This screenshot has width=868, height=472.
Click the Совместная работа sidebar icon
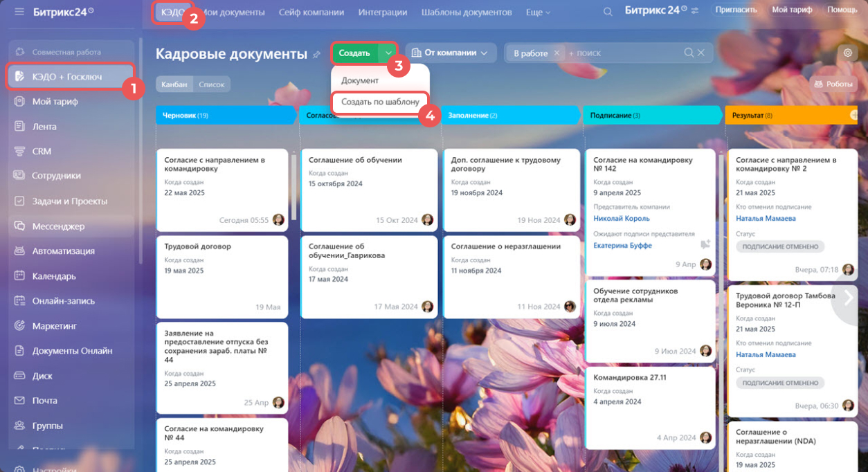pos(19,52)
